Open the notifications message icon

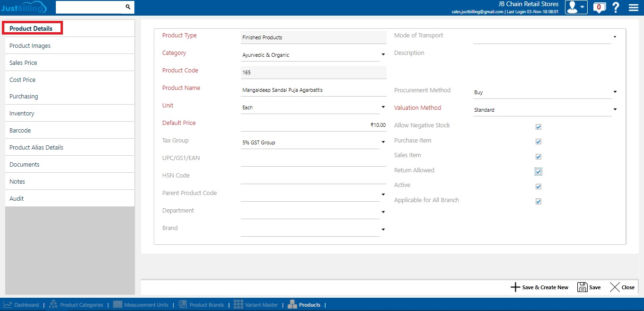(599, 8)
